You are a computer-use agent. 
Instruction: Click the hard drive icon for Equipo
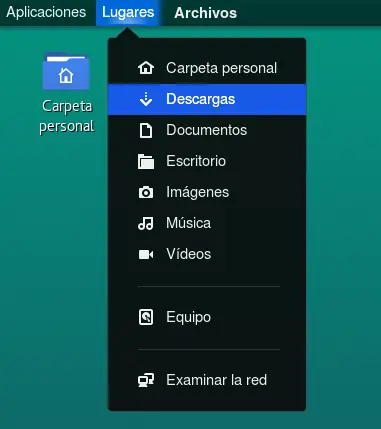[x=146, y=317]
